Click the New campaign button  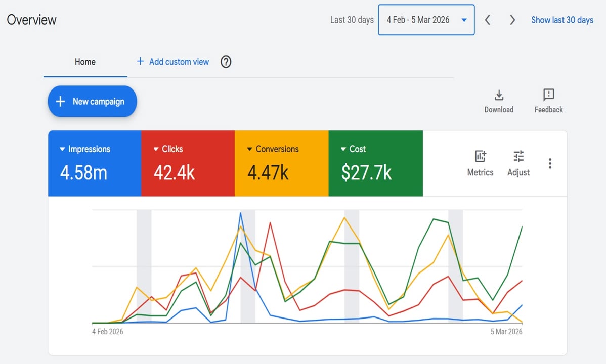pos(92,102)
